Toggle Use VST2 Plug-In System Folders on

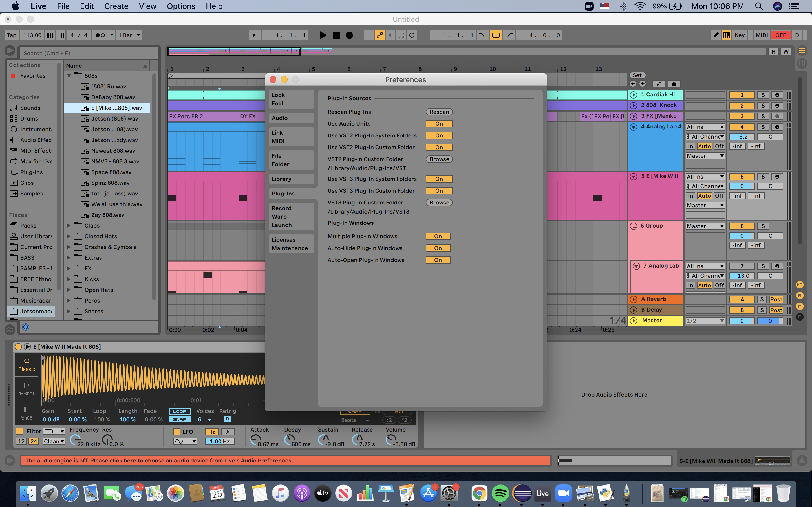coord(438,135)
